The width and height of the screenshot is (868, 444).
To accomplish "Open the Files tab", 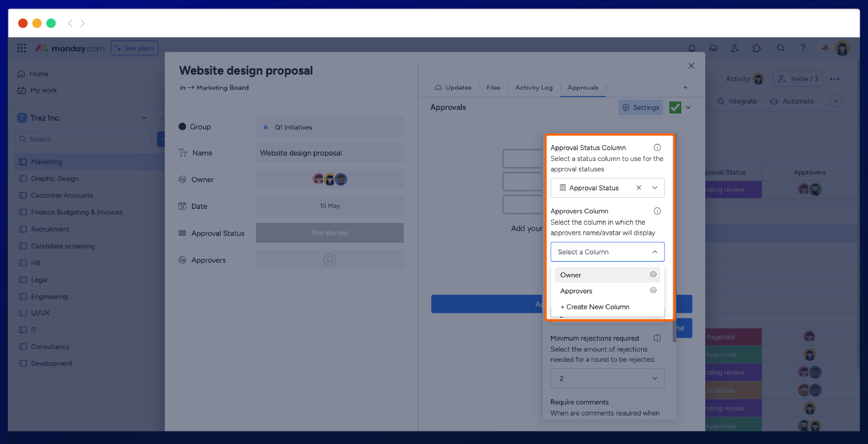I will click(x=493, y=88).
